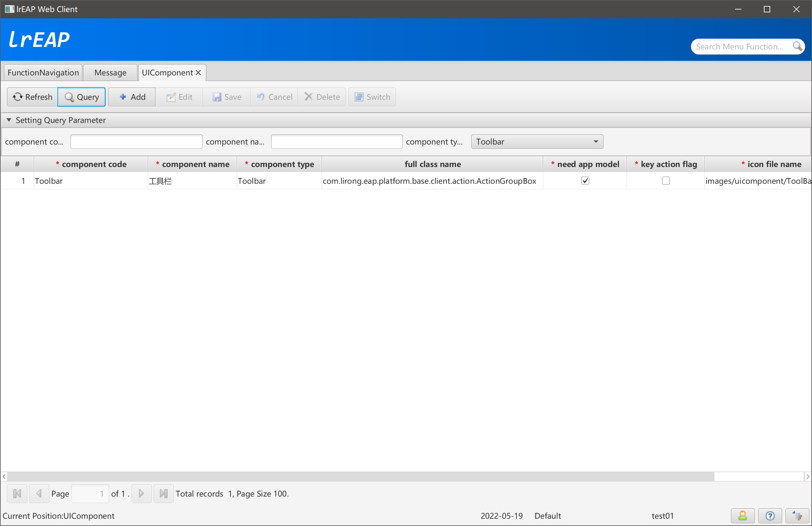812x526 pixels.
Task: Click the lrEAP Web Client title icon
Action: click(10, 9)
